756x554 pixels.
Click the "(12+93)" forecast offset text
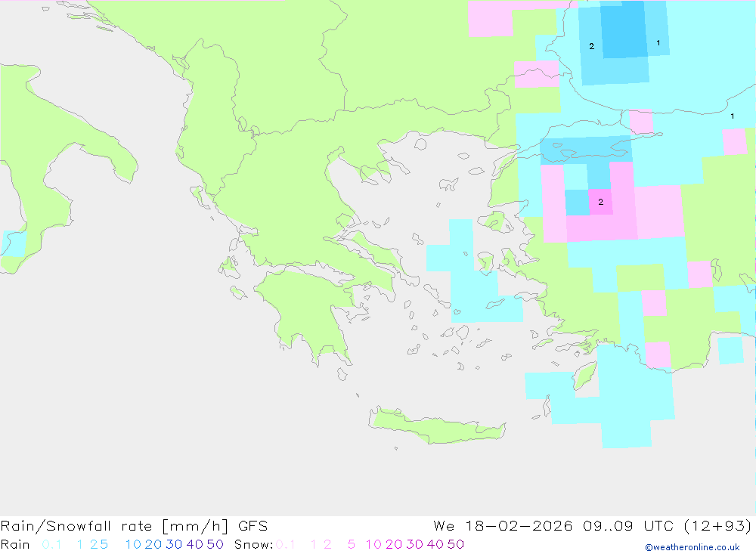click(x=718, y=525)
